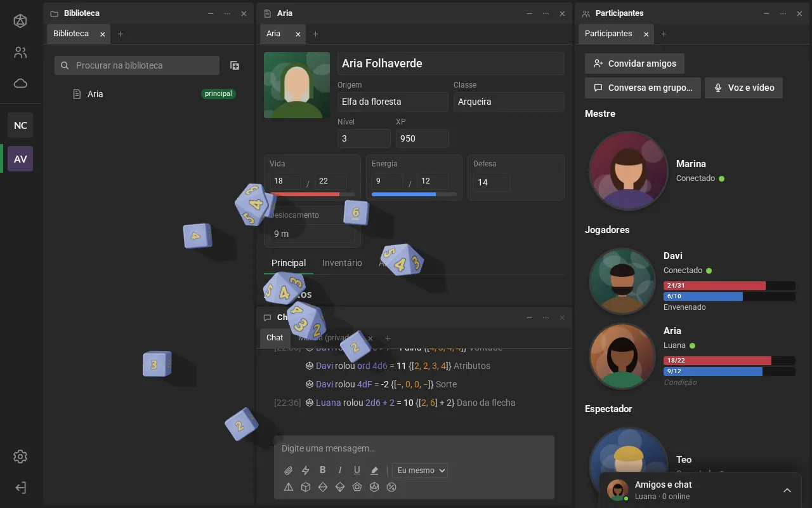Open the friends icon in left sidebar
Screen dimensions: 812x508
click(x=20, y=53)
